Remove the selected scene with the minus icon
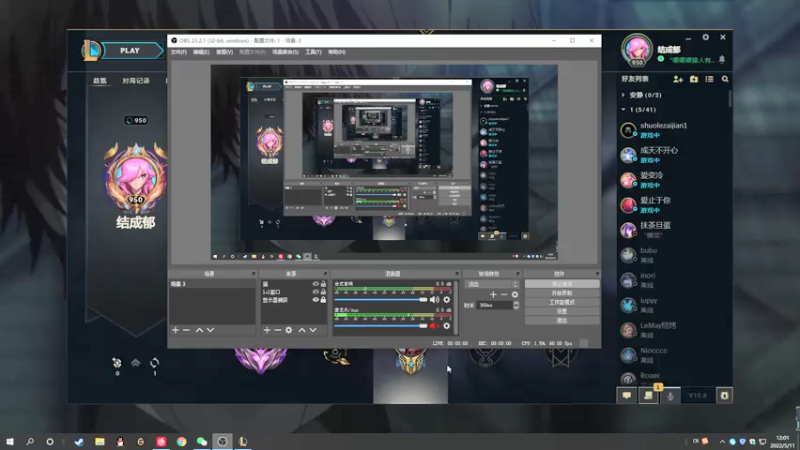 point(186,330)
